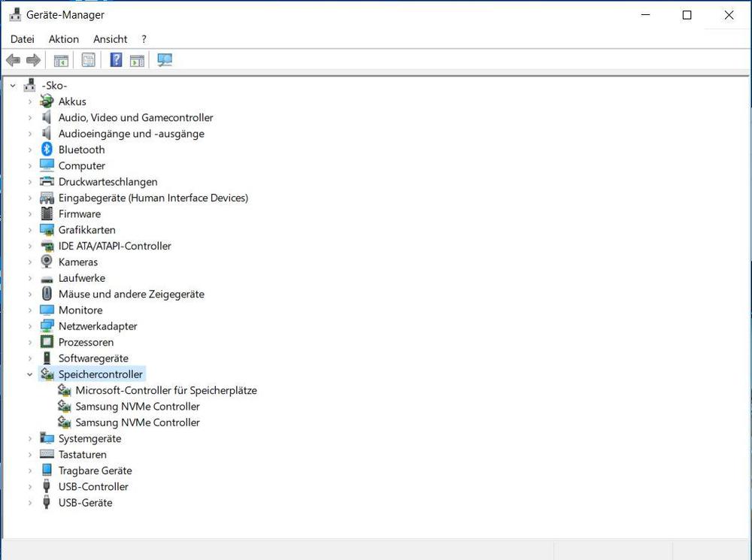Expand the USB-Controller category
The height and width of the screenshot is (560, 752).
[x=30, y=486]
